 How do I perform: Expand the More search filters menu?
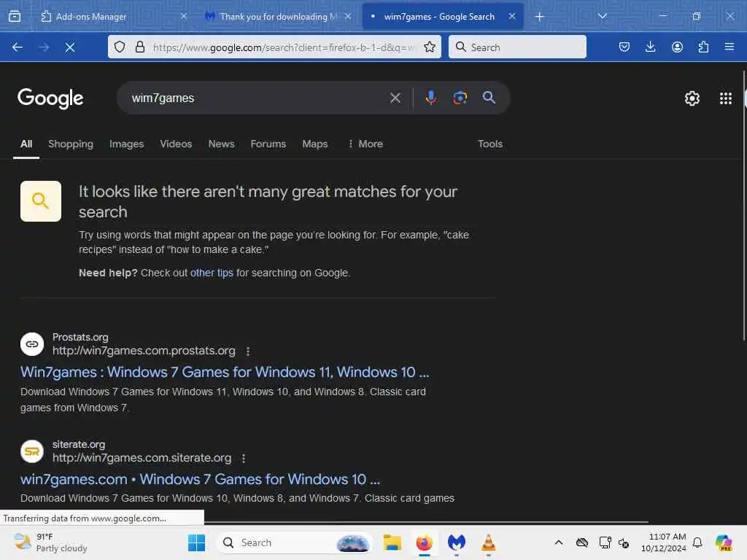tap(365, 144)
